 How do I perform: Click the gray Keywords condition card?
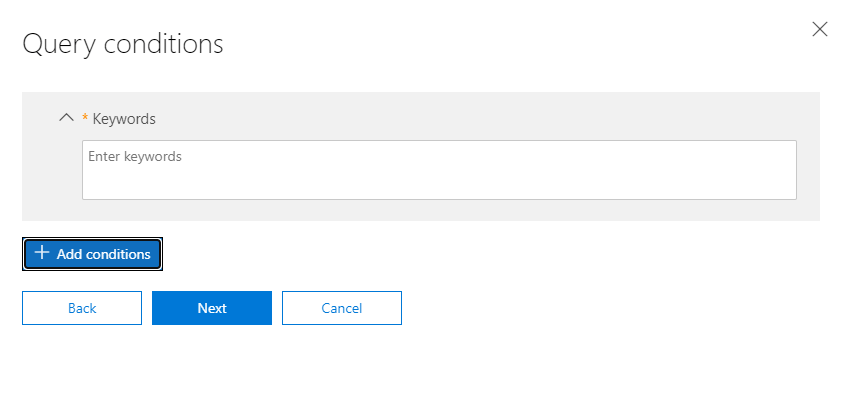[x=500, y=112]
